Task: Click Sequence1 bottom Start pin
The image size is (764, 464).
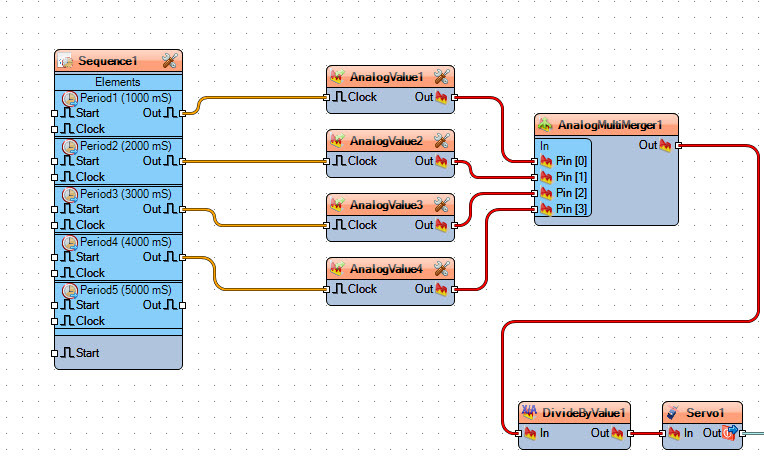Action: click(x=55, y=353)
